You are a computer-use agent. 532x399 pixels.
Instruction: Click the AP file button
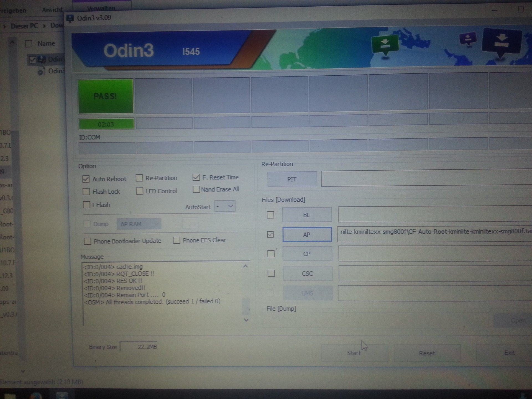[x=307, y=234]
